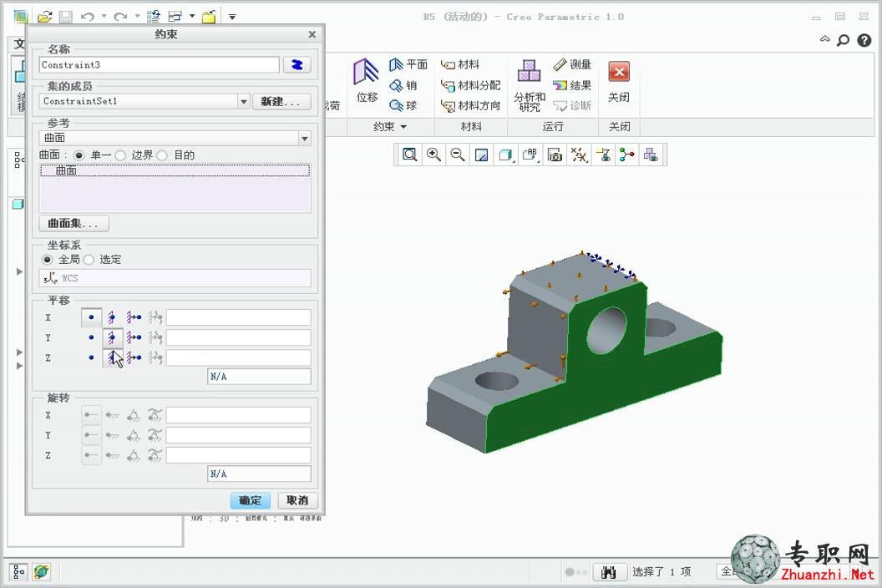Click the color picker button beside Constraint3
Screen dimensions: 882x588
tap(297, 64)
